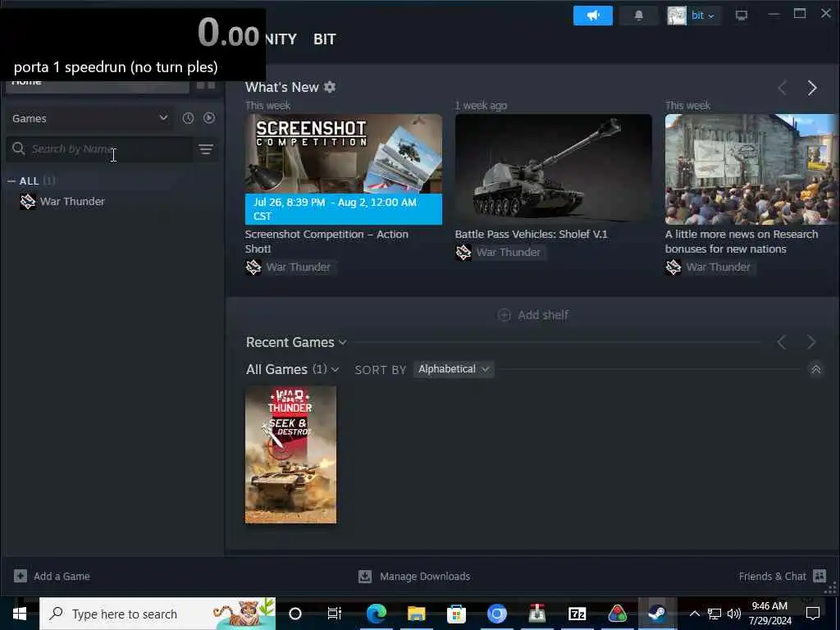Click the Add a Game plus icon
This screenshot has width=840, height=630.
coord(21,577)
